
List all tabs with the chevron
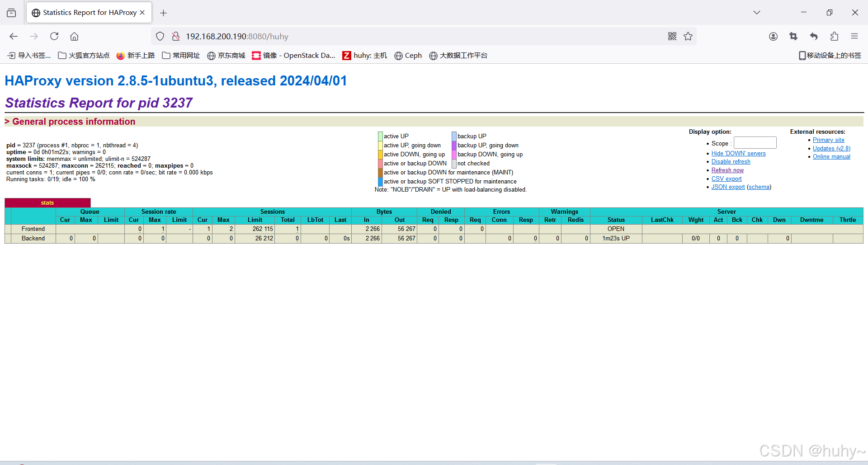(757, 13)
